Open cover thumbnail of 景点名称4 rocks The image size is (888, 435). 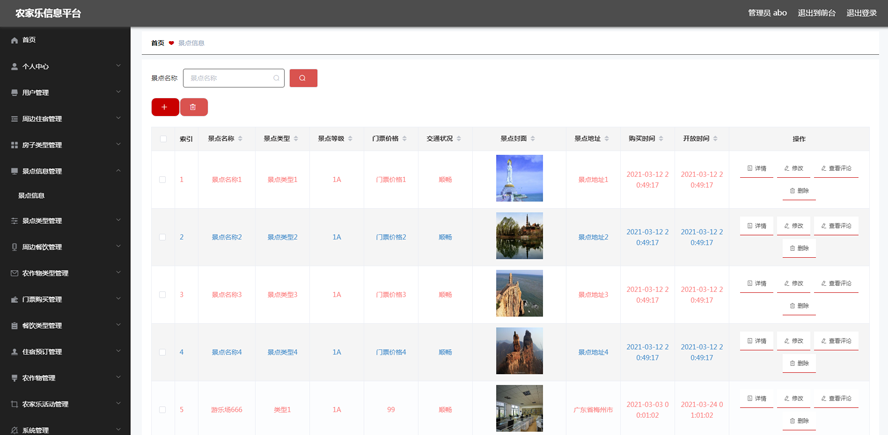[519, 351]
